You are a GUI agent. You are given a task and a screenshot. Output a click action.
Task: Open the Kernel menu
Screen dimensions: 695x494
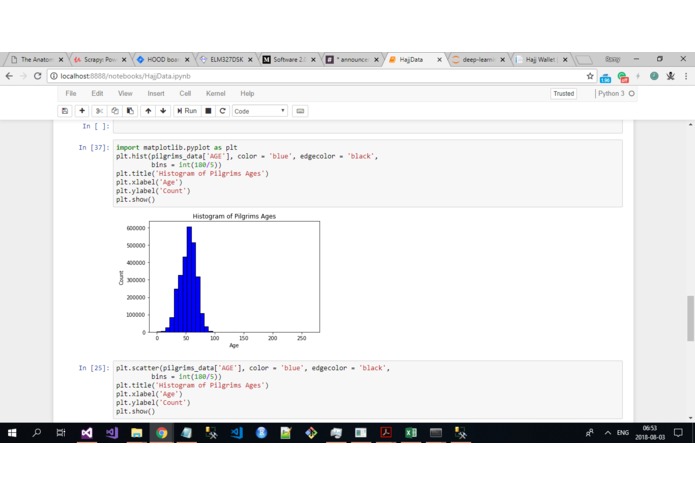[x=215, y=93]
